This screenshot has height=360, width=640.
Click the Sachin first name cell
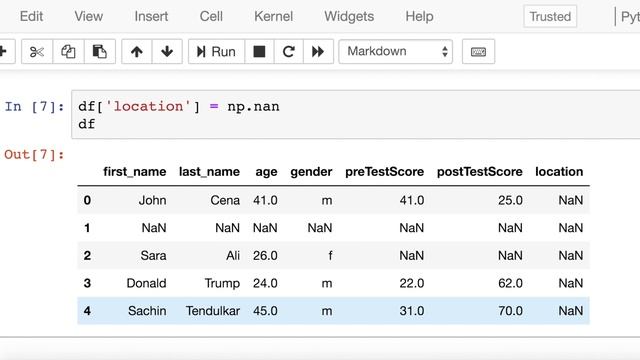click(147, 311)
